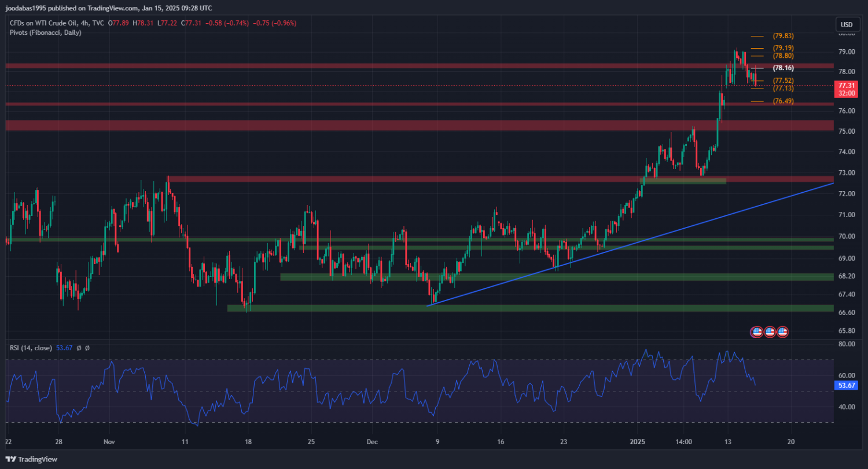This screenshot has width=868, height=469.
Task: Click the 77.13 pivot level label
Action: [x=783, y=88]
